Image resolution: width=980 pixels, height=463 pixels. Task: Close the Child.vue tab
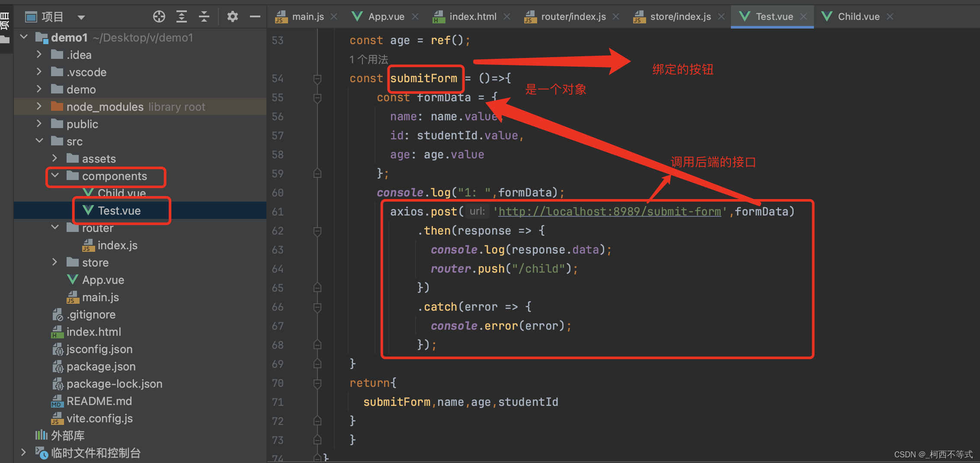tap(890, 16)
